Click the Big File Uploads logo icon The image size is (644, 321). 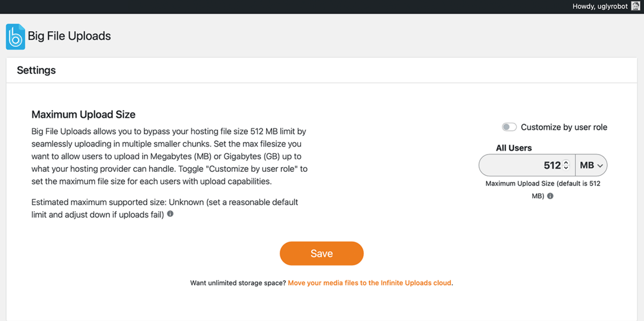[x=15, y=37]
